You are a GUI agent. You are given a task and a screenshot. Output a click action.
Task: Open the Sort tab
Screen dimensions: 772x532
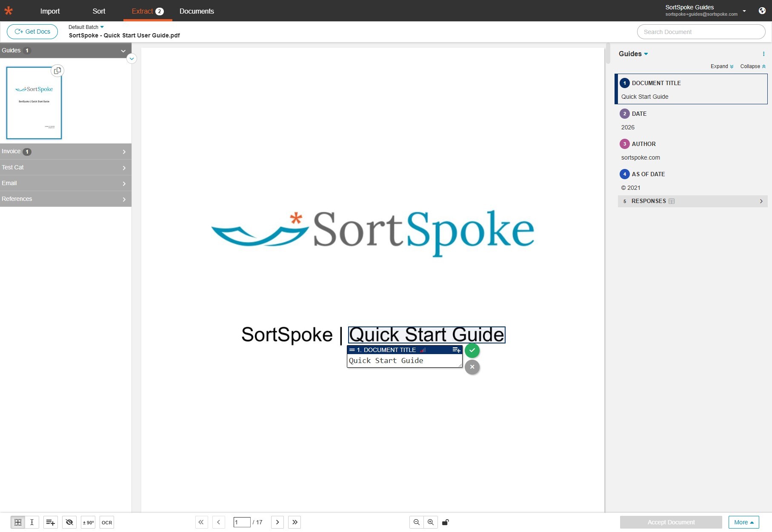(99, 11)
